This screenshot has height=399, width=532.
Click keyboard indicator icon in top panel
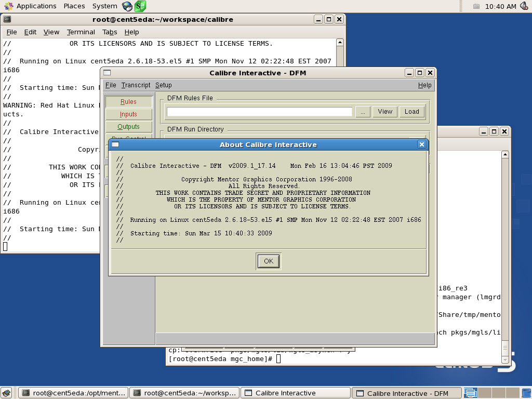point(476,6)
